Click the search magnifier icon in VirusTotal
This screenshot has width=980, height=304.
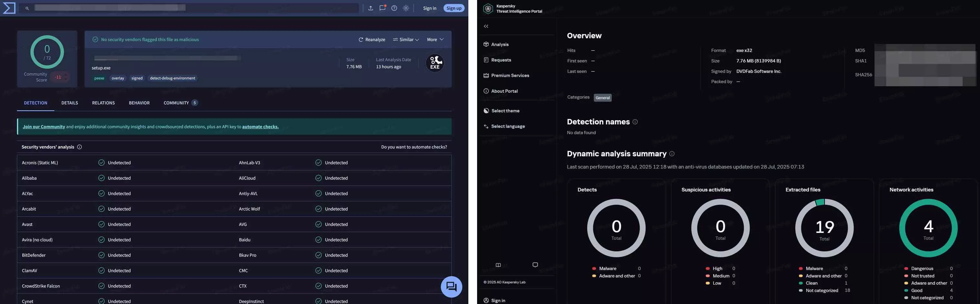[x=27, y=8]
